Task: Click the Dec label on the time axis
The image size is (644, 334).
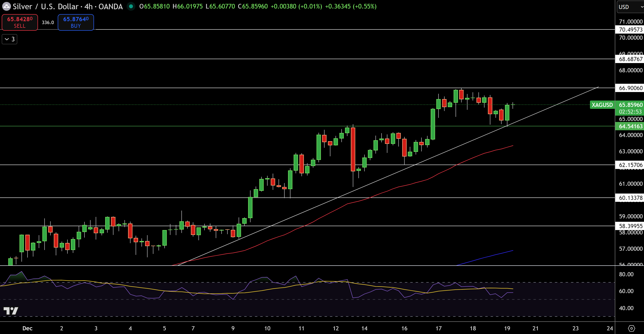Action: pyautogui.click(x=28, y=328)
